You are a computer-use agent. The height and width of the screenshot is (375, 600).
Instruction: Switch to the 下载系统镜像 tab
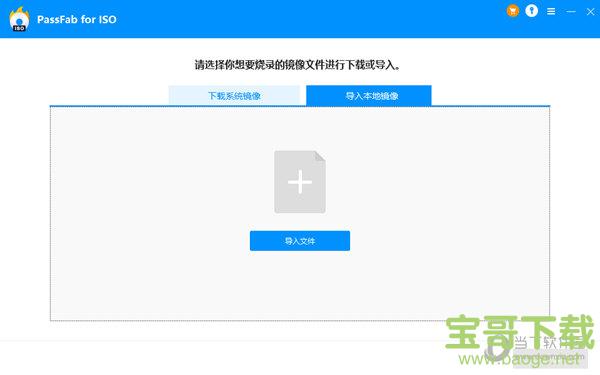pos(234,95)
